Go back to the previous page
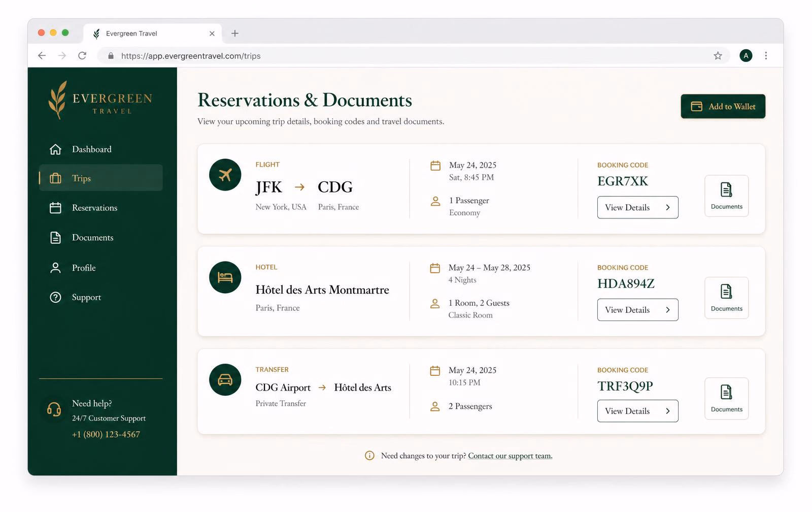 [42, 56]
